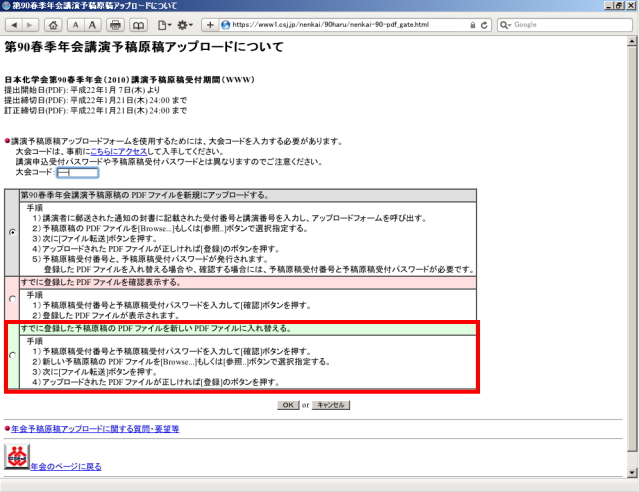Open 年会予稿原稿アップロードに関する質問・要望等 link
The height and width of the screenshot is (492, 640).
coord(95,429)
